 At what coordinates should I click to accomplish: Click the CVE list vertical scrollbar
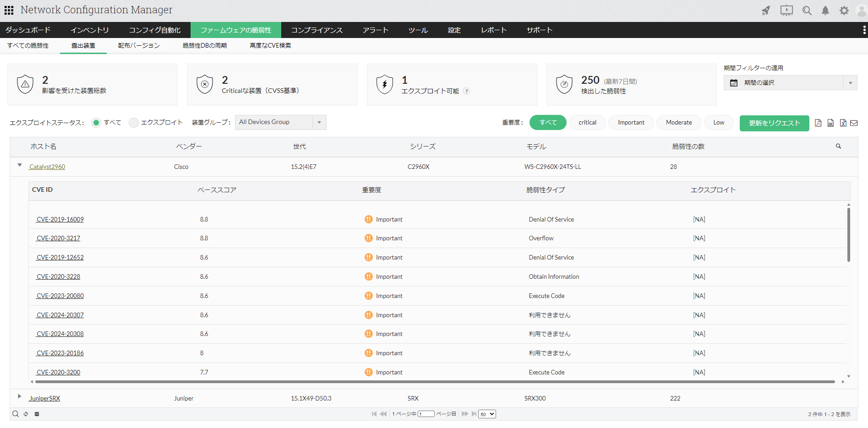[x=848, y=234]
